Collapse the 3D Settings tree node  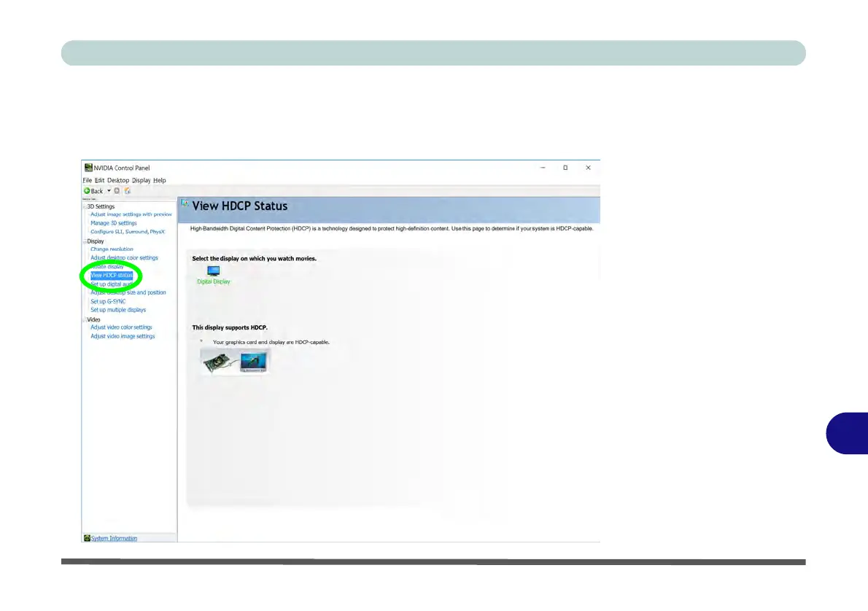pos(85,206)
